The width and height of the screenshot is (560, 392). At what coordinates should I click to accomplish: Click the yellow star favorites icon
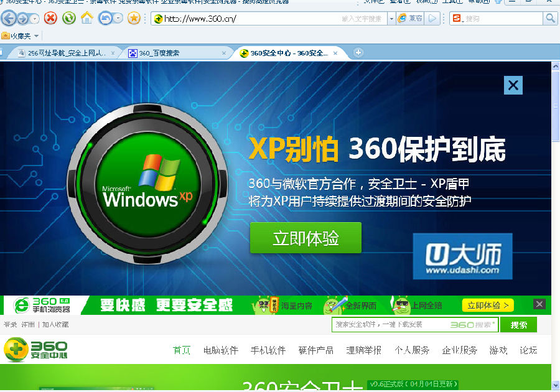tap(134, 18)
